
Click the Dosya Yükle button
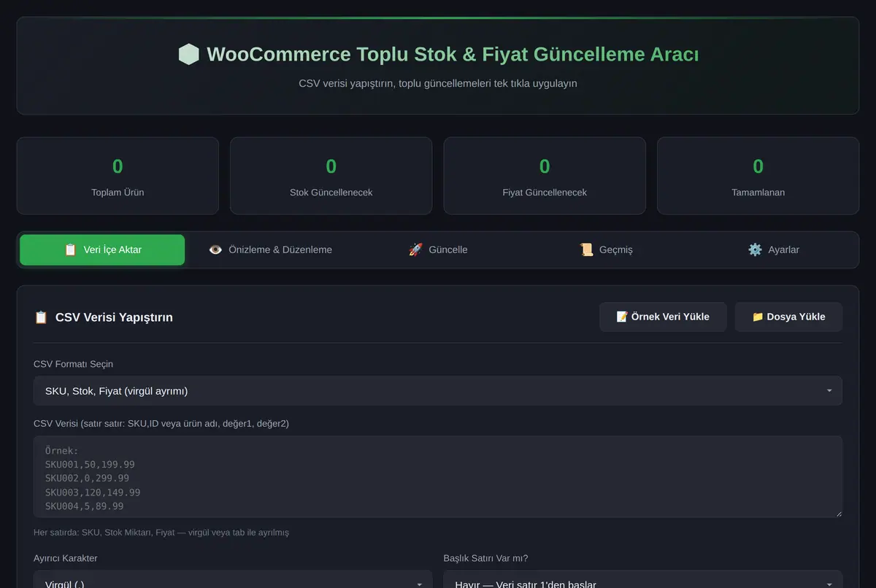tap(788, 317)
